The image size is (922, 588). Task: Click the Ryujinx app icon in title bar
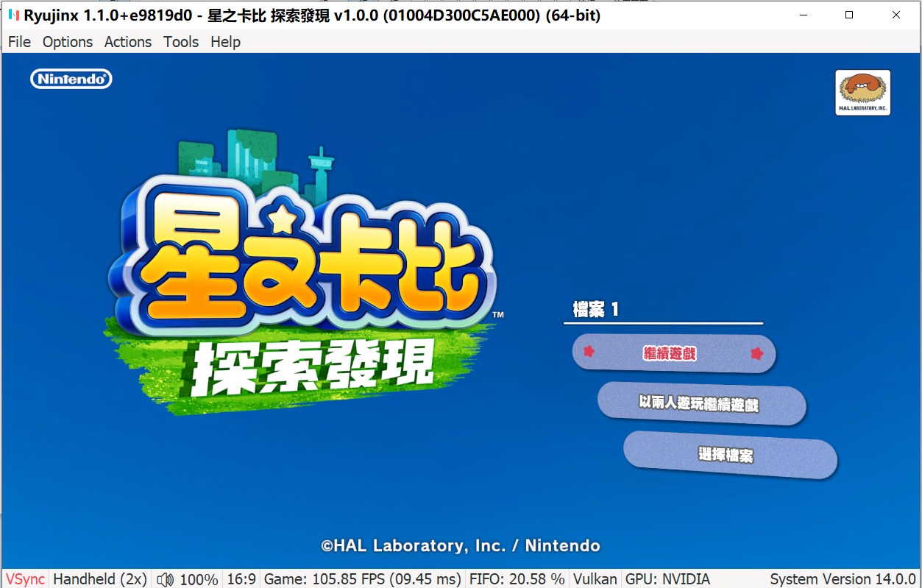(x=13, y=15)
